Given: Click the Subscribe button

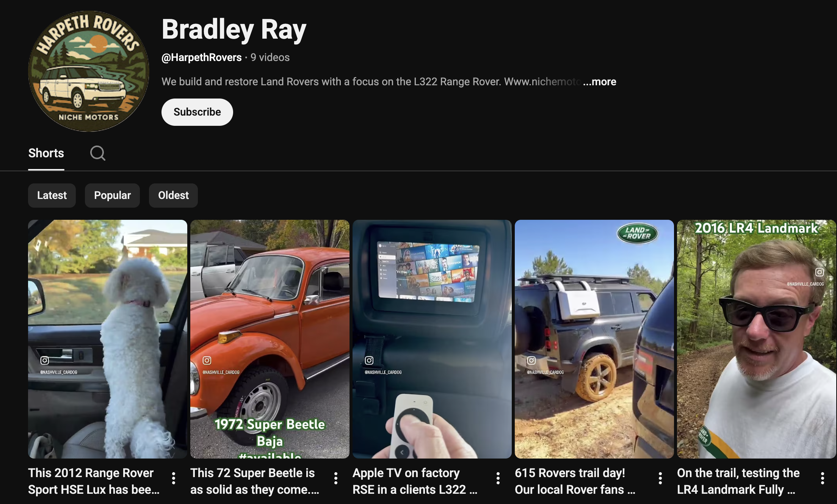Looking at the screenshot, I should coord(197,112).
